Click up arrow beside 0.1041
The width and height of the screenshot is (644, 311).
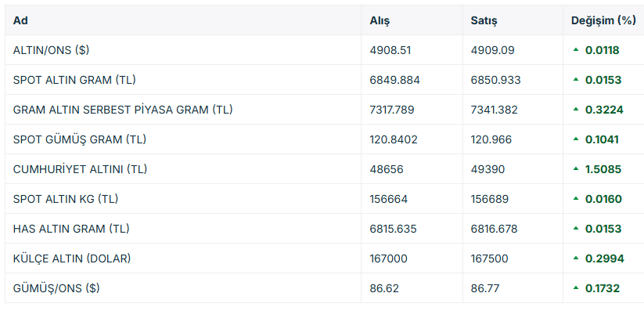point(576,139)
